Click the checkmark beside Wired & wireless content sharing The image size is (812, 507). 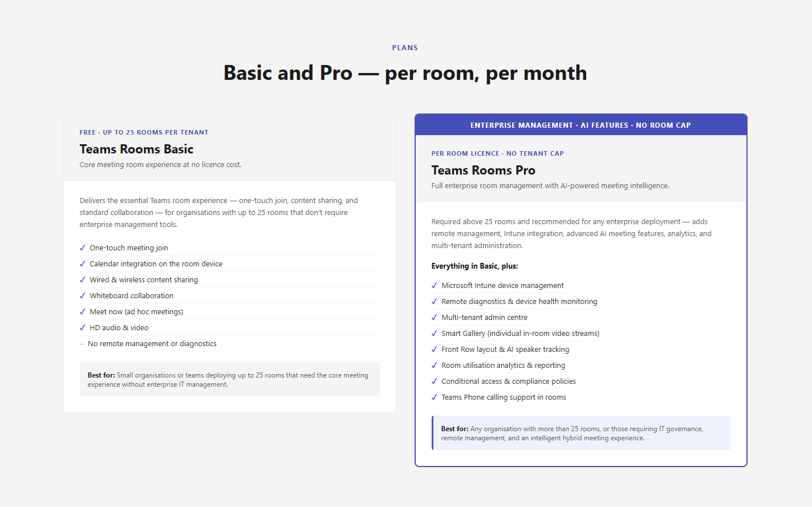(83, 280)
